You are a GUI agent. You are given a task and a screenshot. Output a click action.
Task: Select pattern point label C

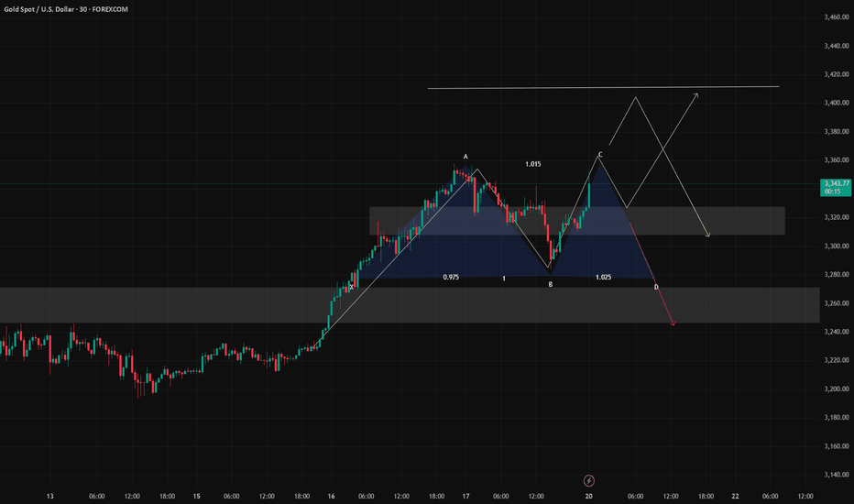click(600, 155)
